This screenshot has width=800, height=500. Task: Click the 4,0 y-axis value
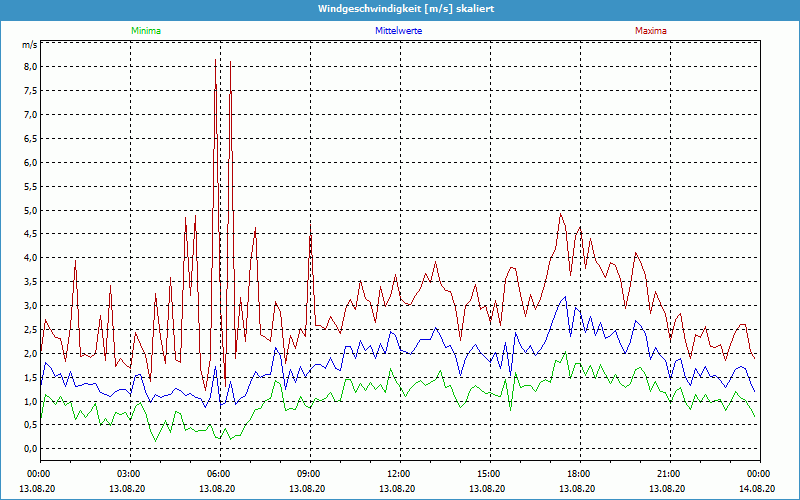(x=31, y=258)
